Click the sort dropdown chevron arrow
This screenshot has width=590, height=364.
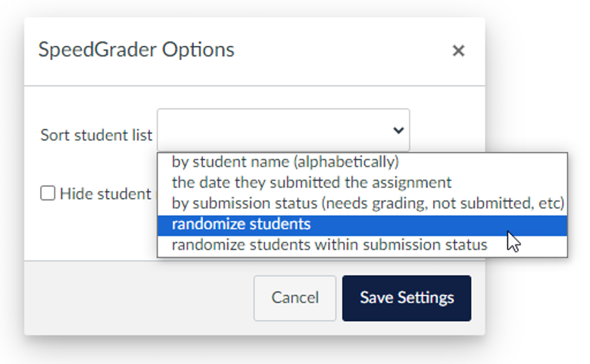[x=398, y=131]
